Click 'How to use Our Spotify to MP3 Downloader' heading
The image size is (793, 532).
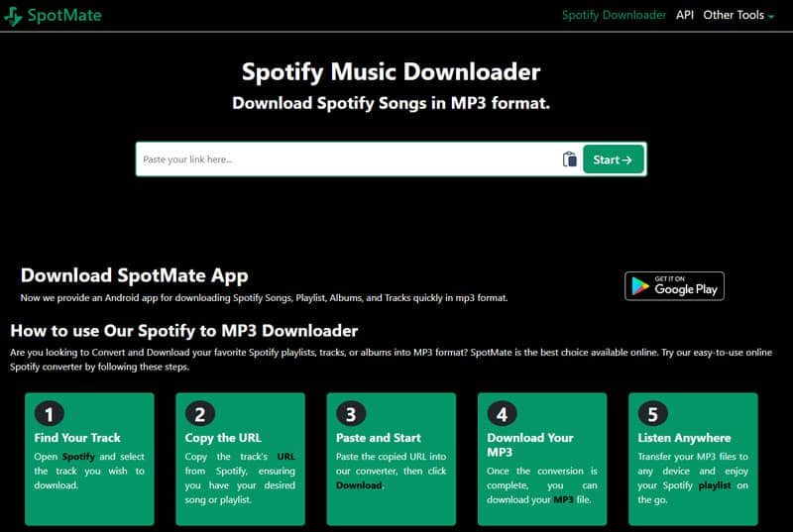(184, 331)
